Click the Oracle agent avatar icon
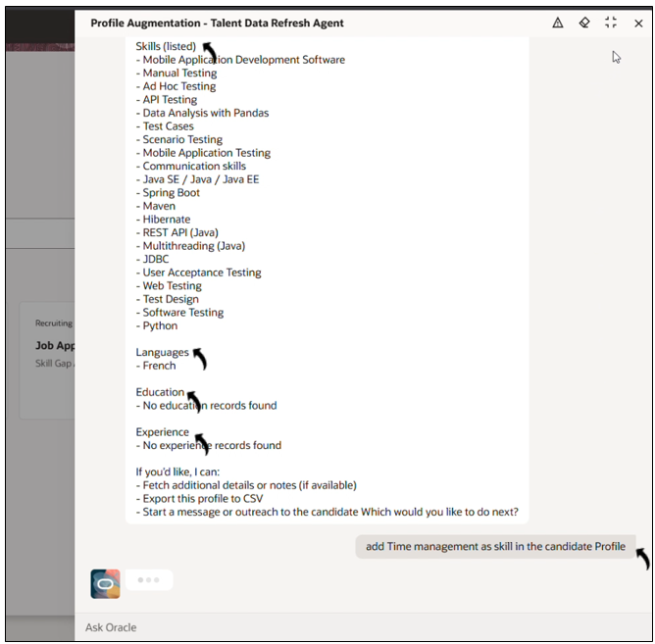This screenshot has width=655, height=644. [105, 583]
